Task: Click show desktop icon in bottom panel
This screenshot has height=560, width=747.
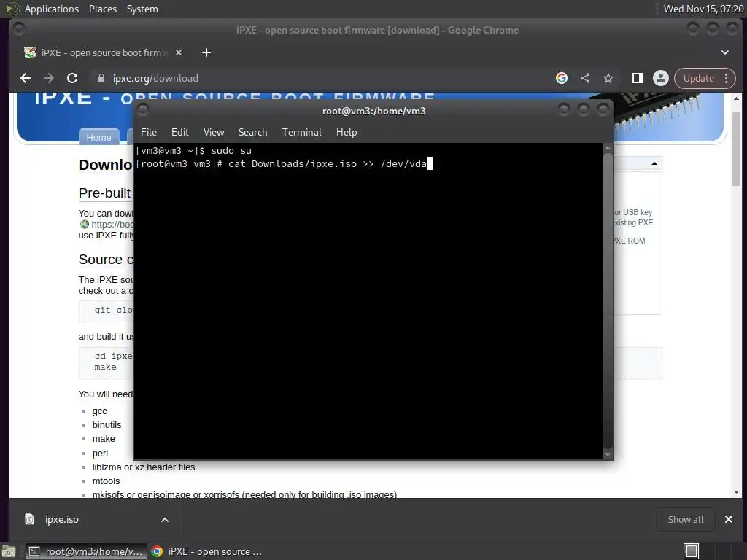Action: [8, 551]
